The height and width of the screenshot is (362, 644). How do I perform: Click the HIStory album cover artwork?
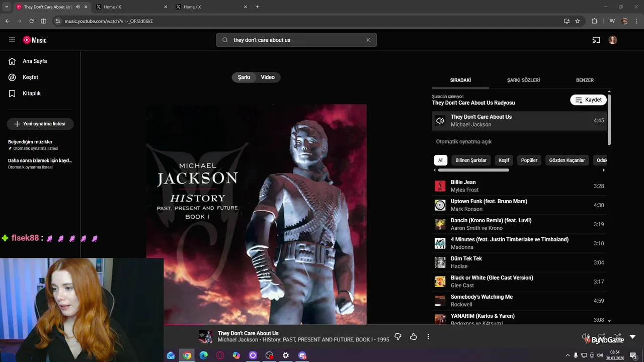pyautogui.click(x=257, y=215)
